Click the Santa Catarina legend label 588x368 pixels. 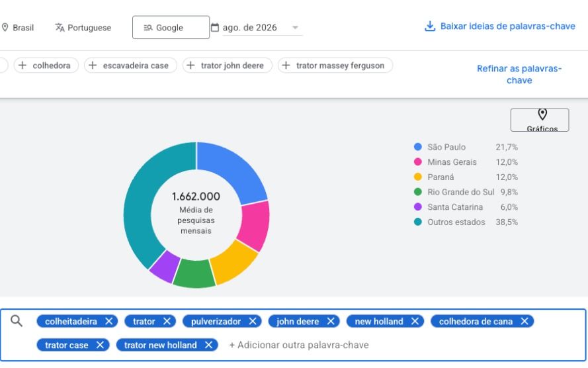pyautogui.click(x=455, y=207)
